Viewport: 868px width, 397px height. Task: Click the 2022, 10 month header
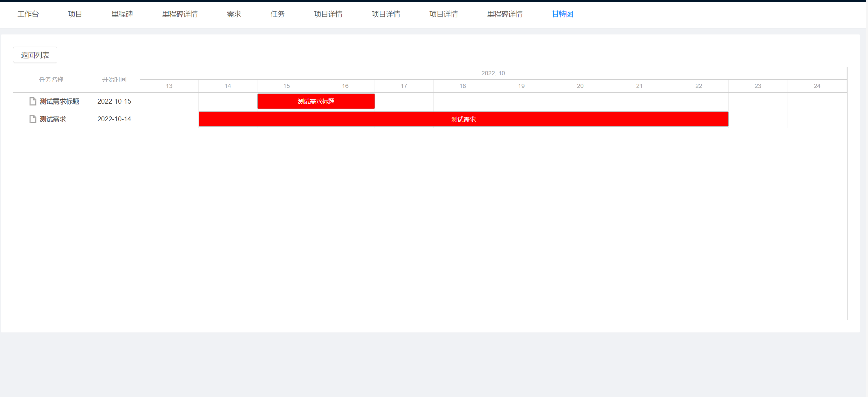coord(493,73)
